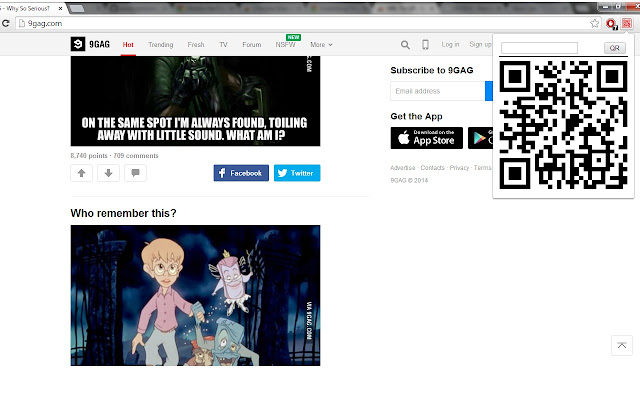Click the QR popup text field
The height and width of the screenshot is (400, 640).
pyautogui.click(x=539, y=48)
